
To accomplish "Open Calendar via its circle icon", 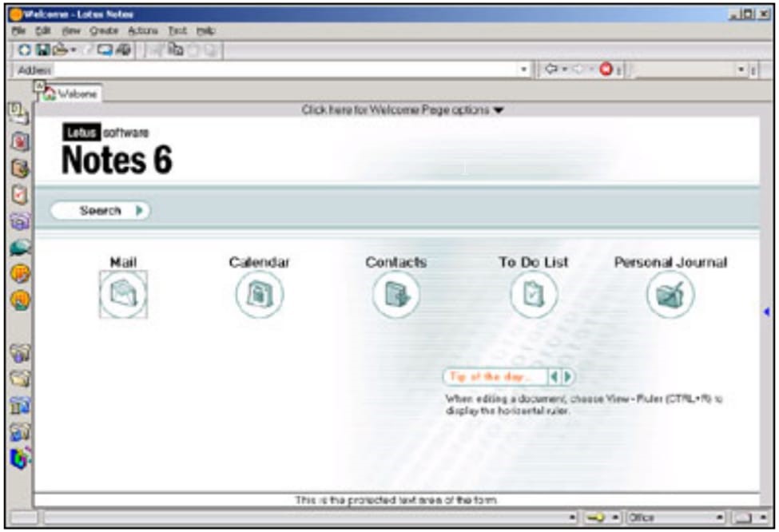I will point(260,295).
